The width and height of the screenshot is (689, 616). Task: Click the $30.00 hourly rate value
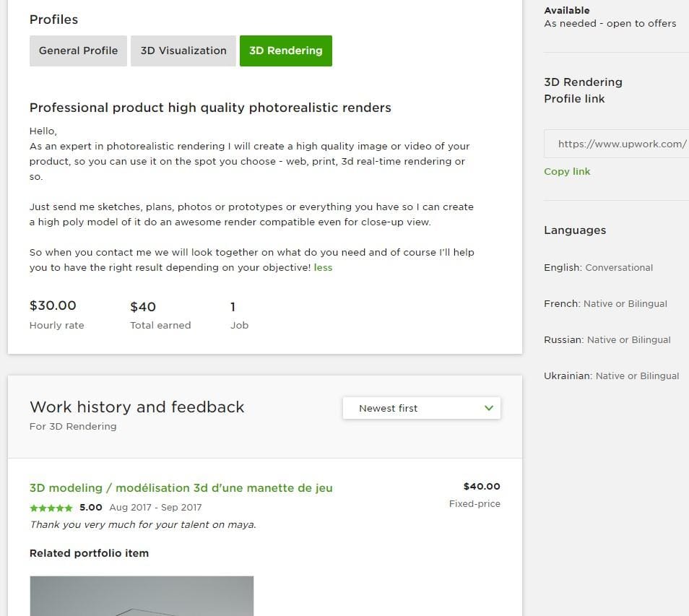pyautogui.click(x=53, y=305)
